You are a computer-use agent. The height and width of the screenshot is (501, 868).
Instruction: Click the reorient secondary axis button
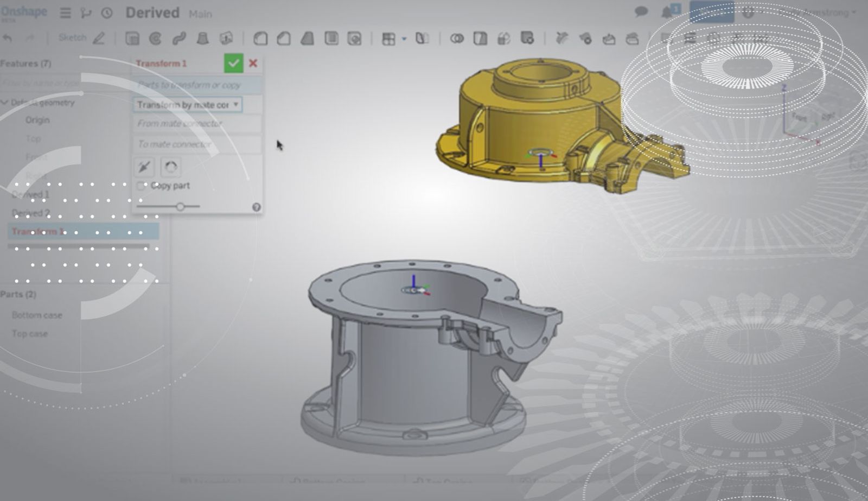171,167
